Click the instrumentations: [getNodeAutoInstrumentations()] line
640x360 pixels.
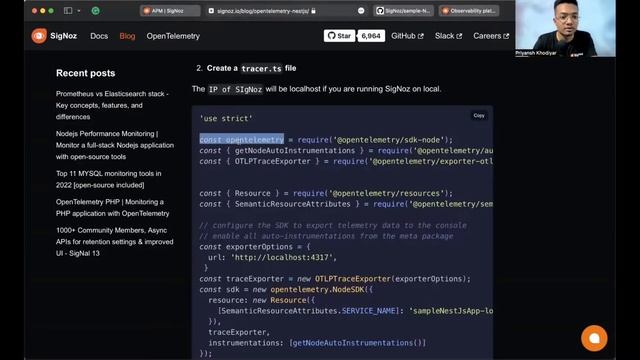(317, 343)
